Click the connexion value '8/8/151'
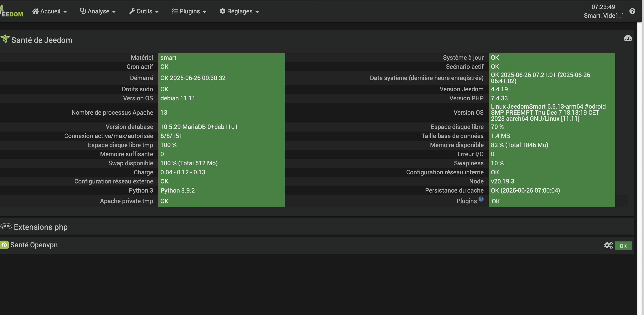 coord(171,136)
